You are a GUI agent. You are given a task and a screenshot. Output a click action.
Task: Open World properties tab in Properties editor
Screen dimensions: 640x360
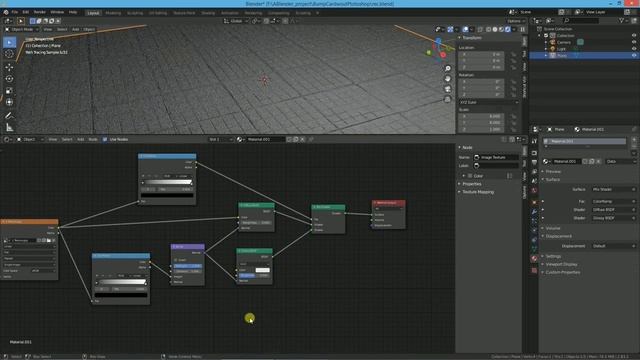click(x=534, y=191)
